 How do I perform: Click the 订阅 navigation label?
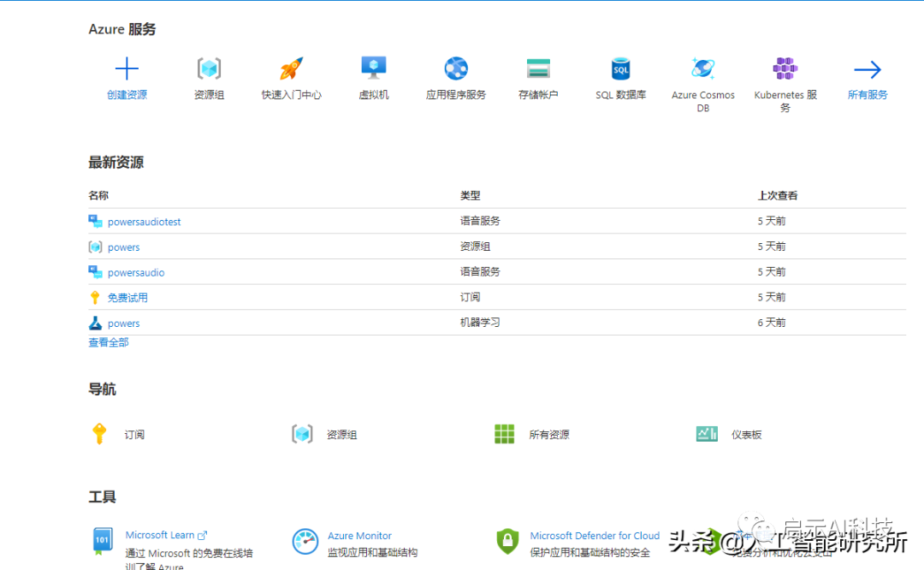pos(134,435)
